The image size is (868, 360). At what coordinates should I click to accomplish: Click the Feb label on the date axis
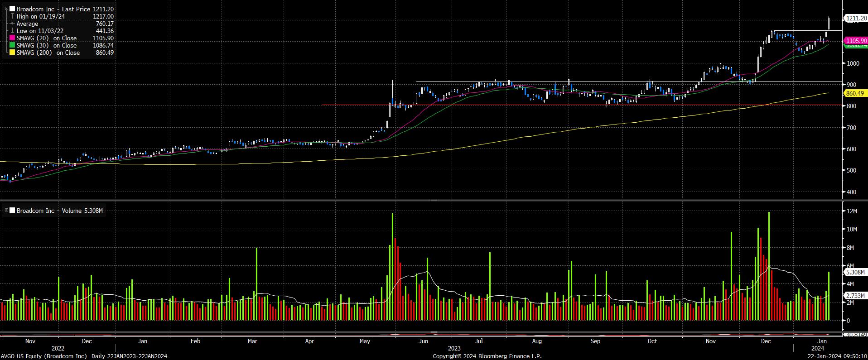tap(195, 341)
